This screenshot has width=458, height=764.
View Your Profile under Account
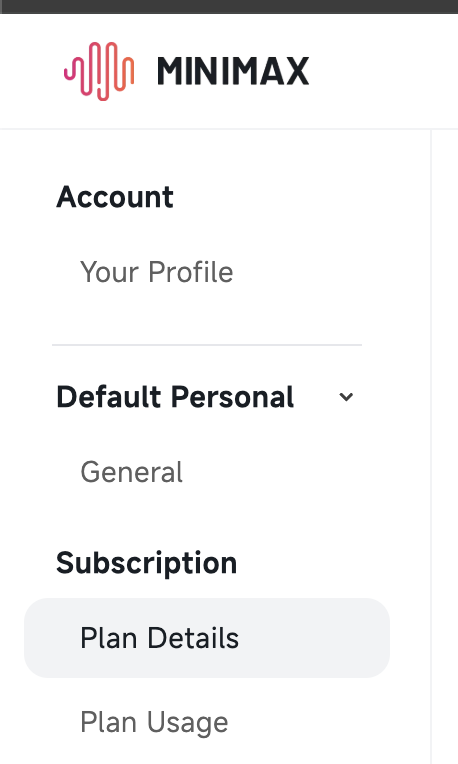click(157, 272)
